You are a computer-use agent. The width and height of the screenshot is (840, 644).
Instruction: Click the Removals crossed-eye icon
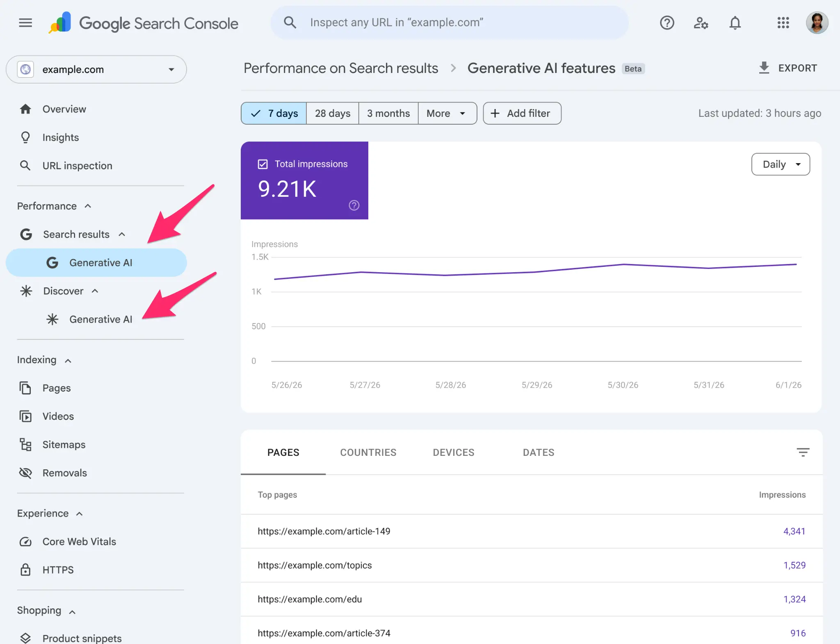tap(25, 473)
